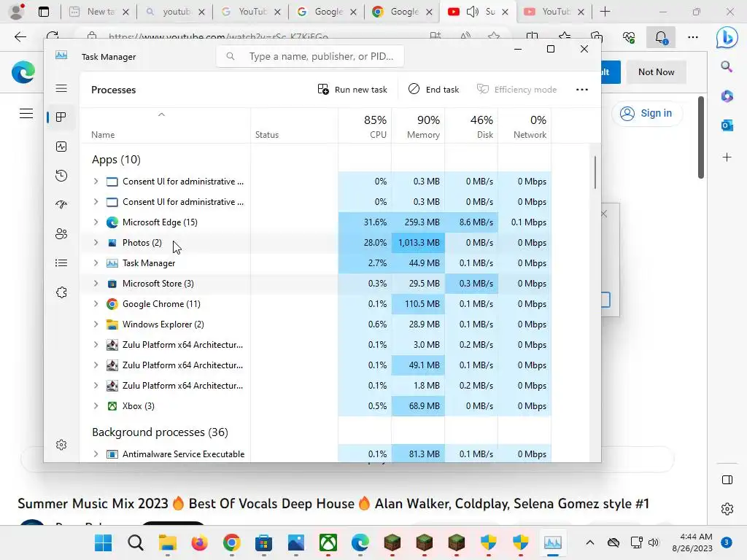Open Users page icon in sidebar
Screen dimensions: 747x560
click(x=61, y=234)
